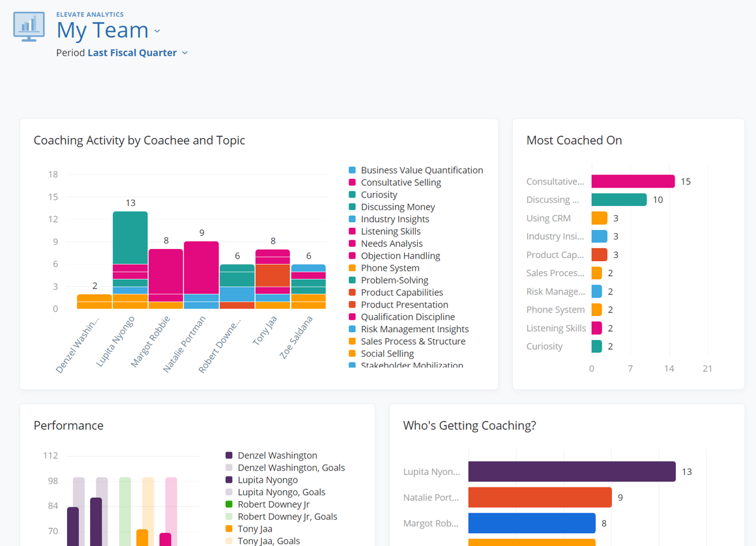Click the Consultative bar showing 15

click(x=633, y=181)
